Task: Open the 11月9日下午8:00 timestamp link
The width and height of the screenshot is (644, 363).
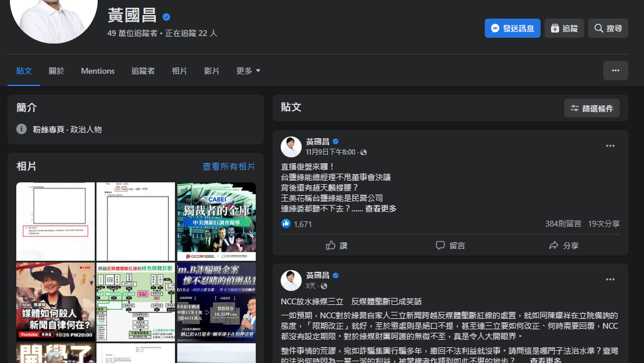Action: click(x=331, y=152)
